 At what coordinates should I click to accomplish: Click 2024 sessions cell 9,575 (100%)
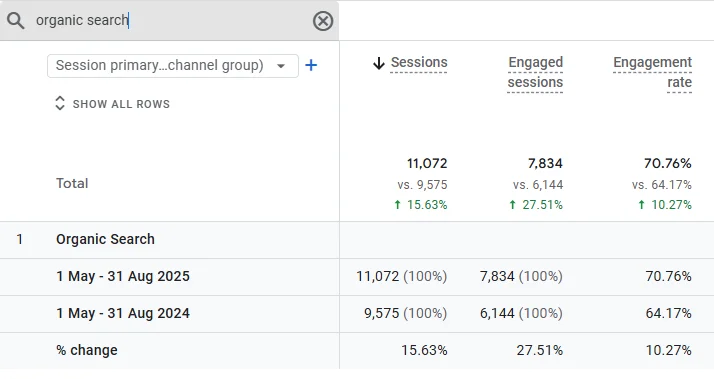pyautogui.click(x=405, y=313)
